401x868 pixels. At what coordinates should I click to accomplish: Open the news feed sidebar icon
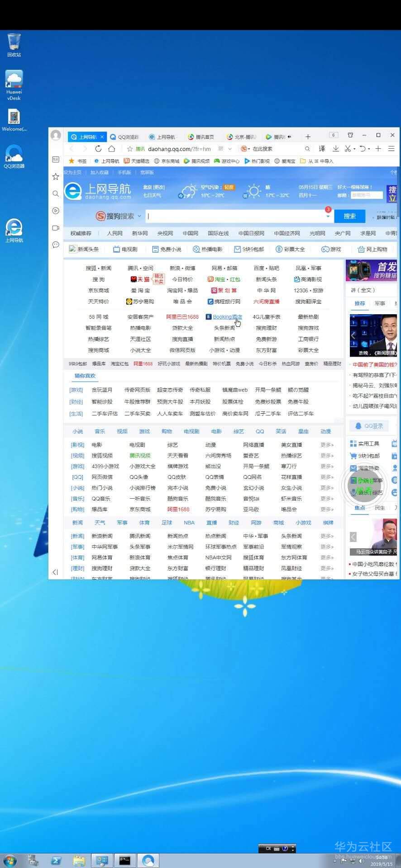(56, 159)
